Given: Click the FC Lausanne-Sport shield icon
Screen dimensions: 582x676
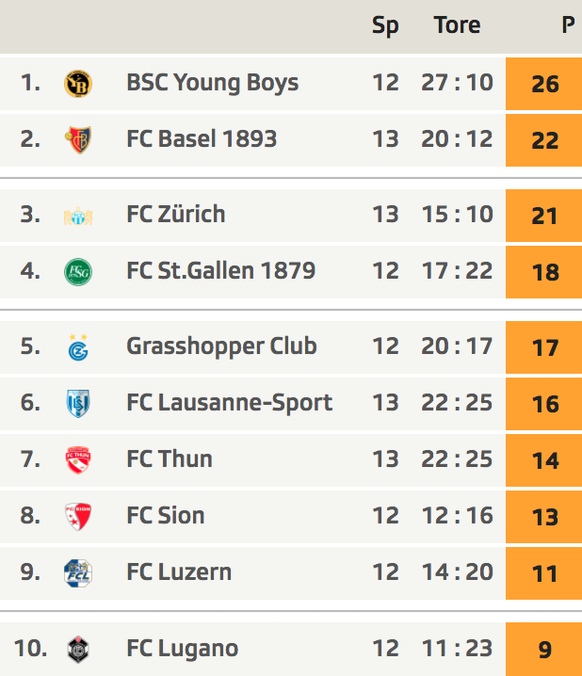Looking at the screenshot, I should (78, 404).
